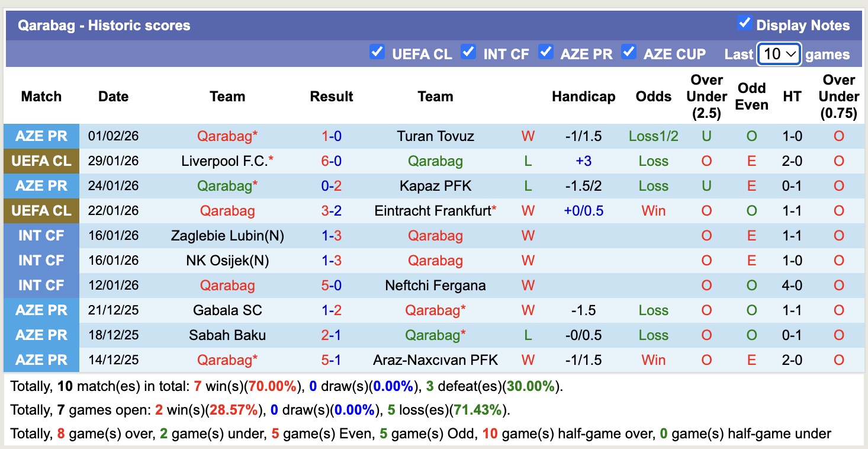This screenshot has height=449, width=868.
Task: Click the AZE PR badge on the Turan Tovuz row
Action: [x=41, y=136]
